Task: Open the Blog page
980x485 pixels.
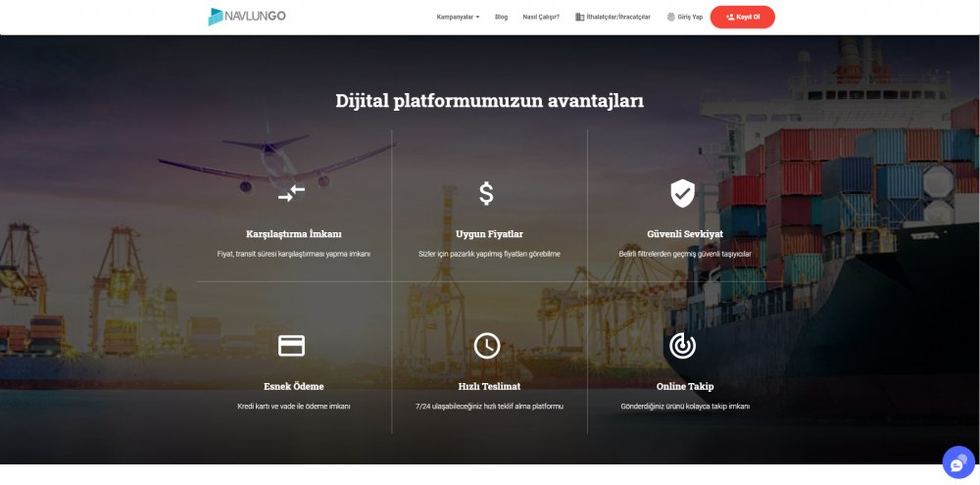Action: tap(501, 17)
